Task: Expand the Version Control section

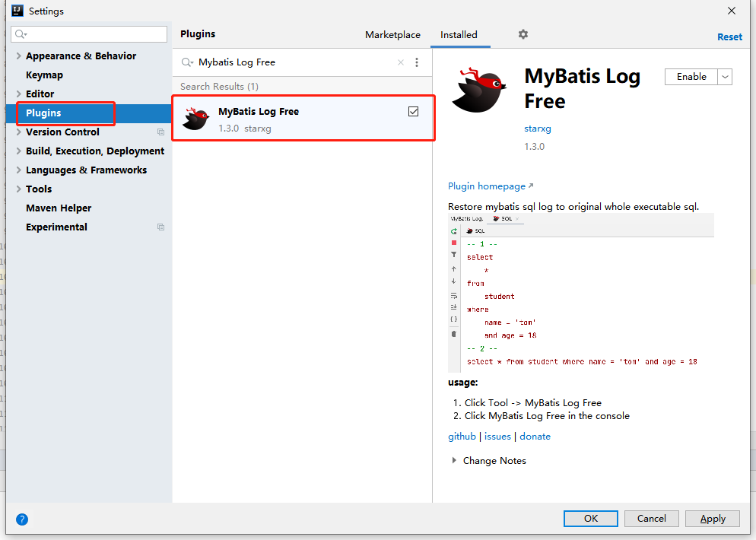Action: coord(18,132)
